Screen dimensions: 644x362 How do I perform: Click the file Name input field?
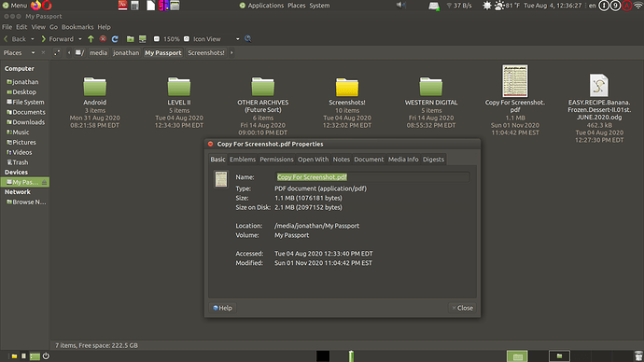click(372, 177)
